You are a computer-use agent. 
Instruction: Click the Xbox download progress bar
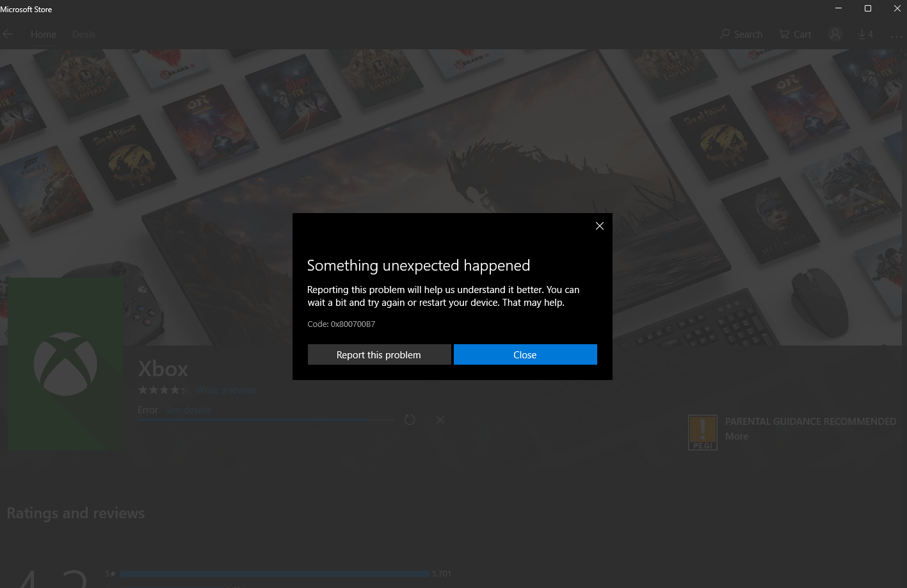tap(266, 420)
